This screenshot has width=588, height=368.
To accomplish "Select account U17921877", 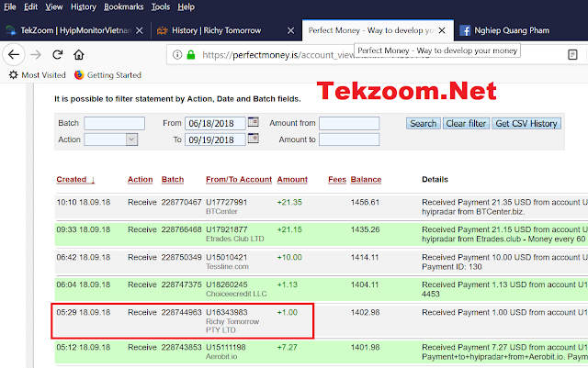I will coord(227,229).
